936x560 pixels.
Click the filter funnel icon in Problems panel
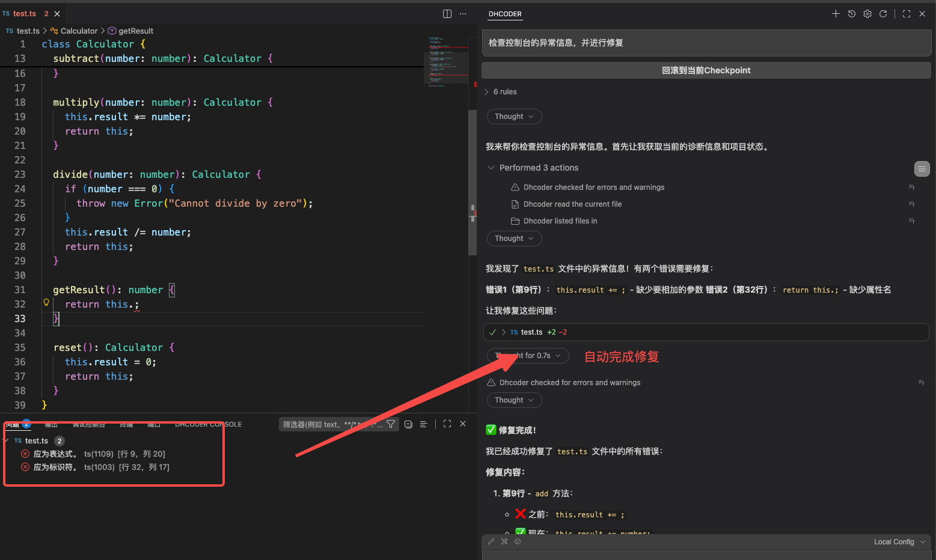391,424
